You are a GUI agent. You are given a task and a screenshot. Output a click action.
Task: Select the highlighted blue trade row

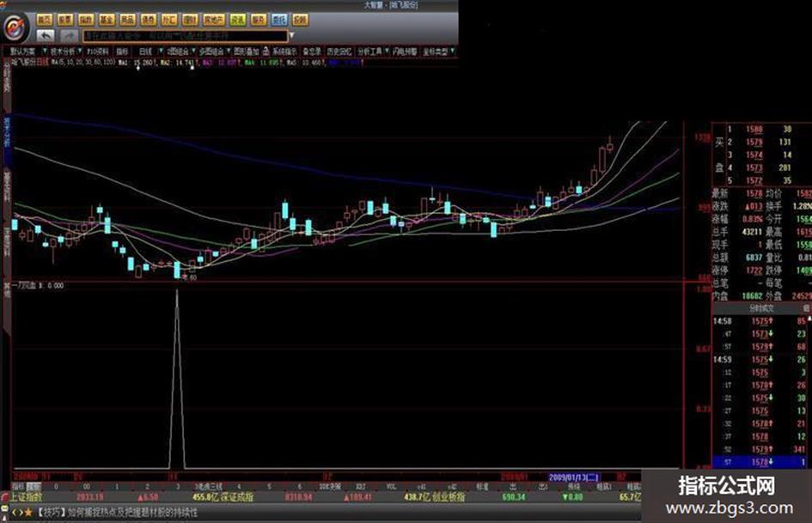coord(761,462)
